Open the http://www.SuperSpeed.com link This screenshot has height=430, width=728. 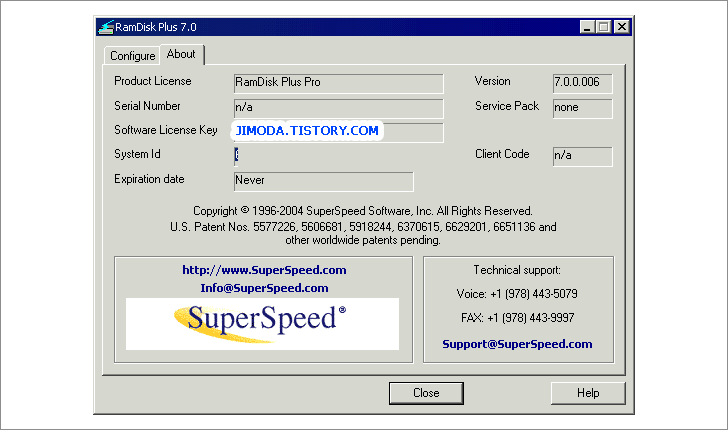point(264,270)
